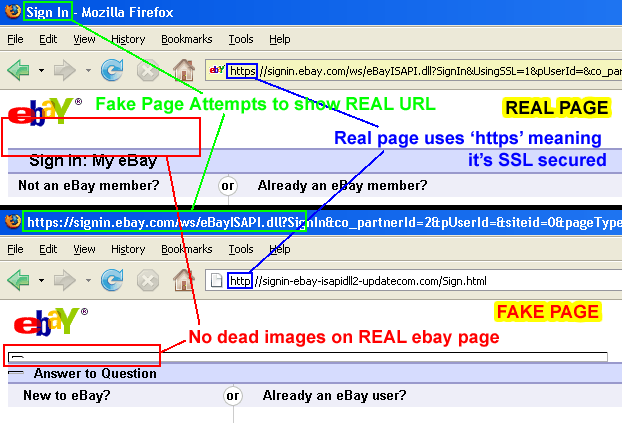622x423 pixels.
Task: Open Forward history dropdown in the real page window
Action: click(88, 71)
